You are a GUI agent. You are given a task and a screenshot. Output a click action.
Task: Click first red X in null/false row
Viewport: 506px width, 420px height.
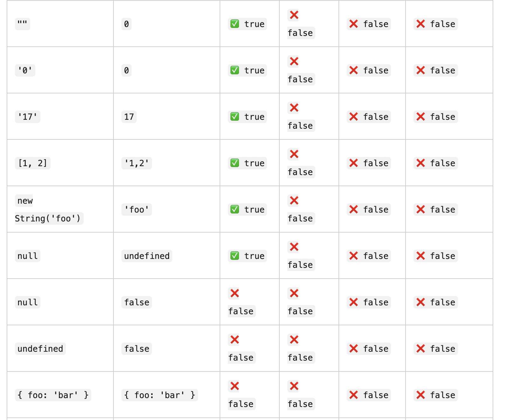pyautogui.click(x=235, y=293)
